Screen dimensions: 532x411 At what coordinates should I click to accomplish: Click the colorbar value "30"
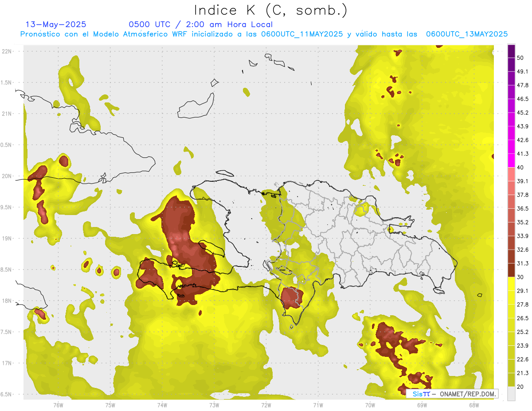click(521, 277)
